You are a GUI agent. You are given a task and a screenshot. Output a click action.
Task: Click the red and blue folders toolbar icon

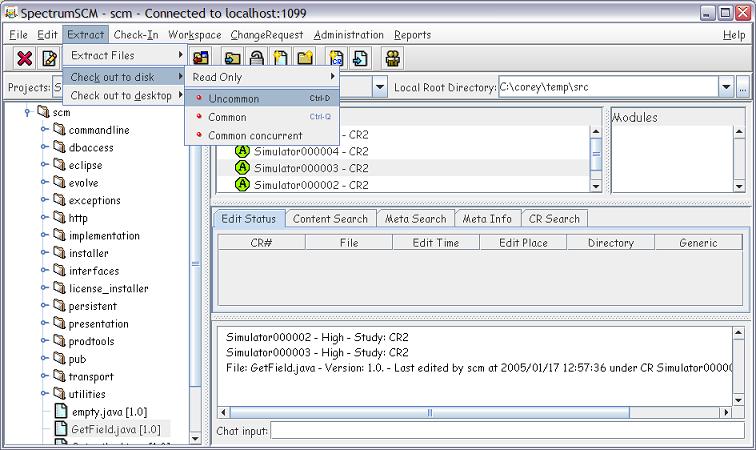coord(201,58)
